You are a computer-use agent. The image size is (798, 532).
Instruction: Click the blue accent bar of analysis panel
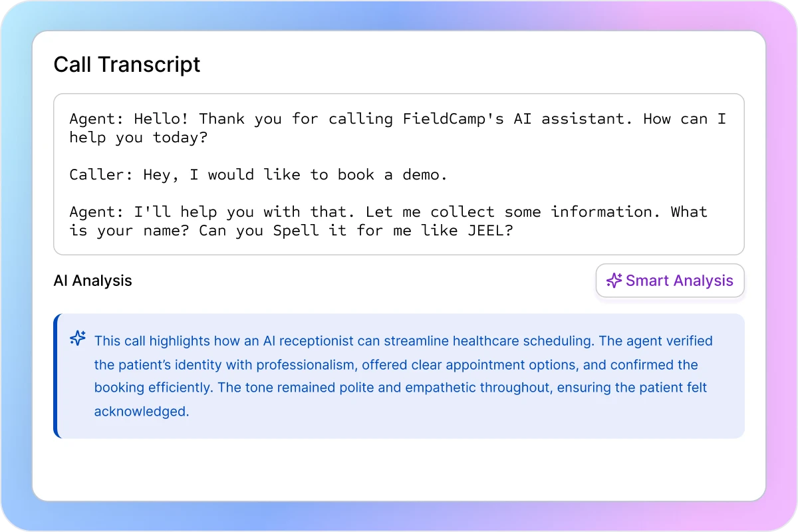coord(57,376)
